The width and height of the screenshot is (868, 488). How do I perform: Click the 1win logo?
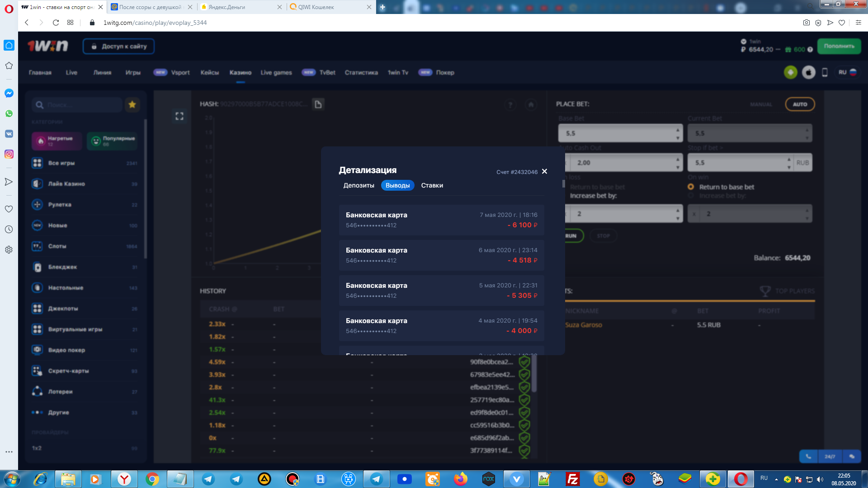(48, 46)
